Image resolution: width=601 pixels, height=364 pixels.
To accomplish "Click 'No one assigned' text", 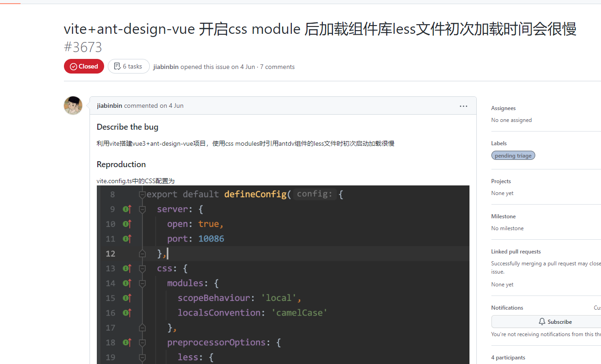I will coord(511,120).
